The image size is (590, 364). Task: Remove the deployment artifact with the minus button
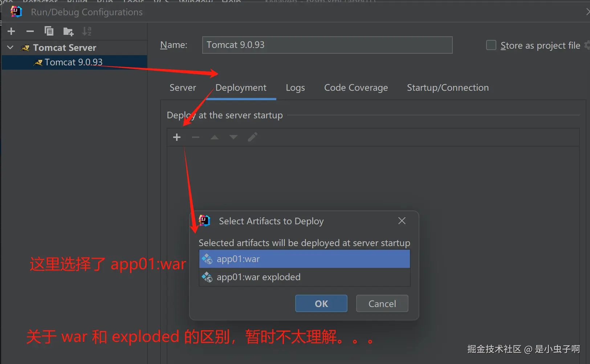tap(196, 137)
